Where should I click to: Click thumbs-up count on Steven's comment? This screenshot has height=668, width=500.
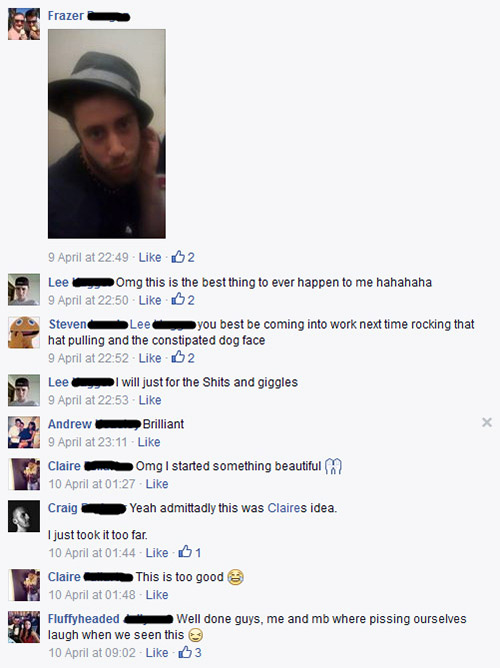coord(191,358)
